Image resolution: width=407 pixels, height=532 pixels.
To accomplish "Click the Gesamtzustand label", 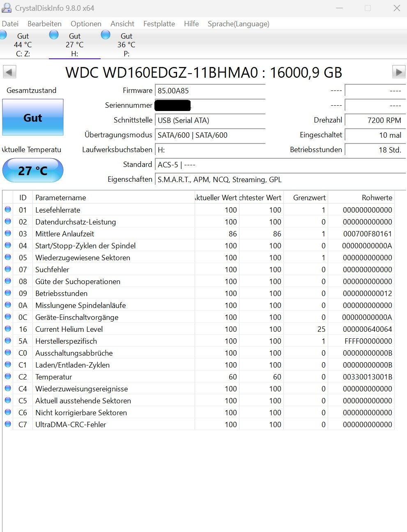I will click(x=32, y=90).
